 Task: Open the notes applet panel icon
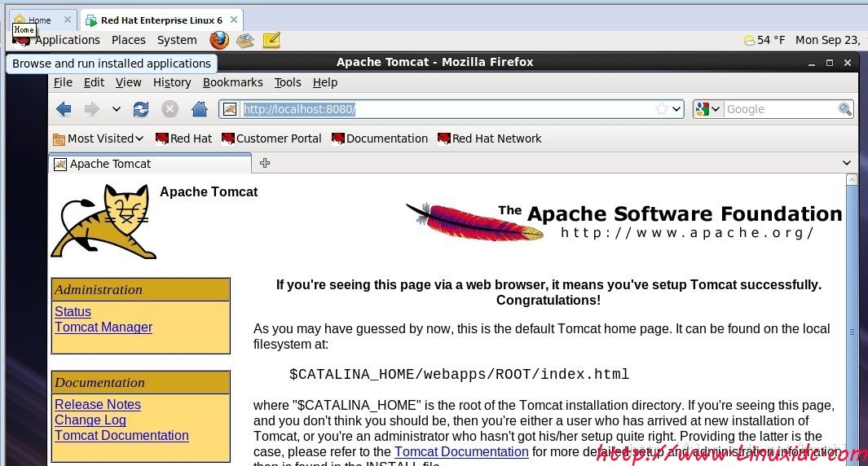tap(271, 40)
